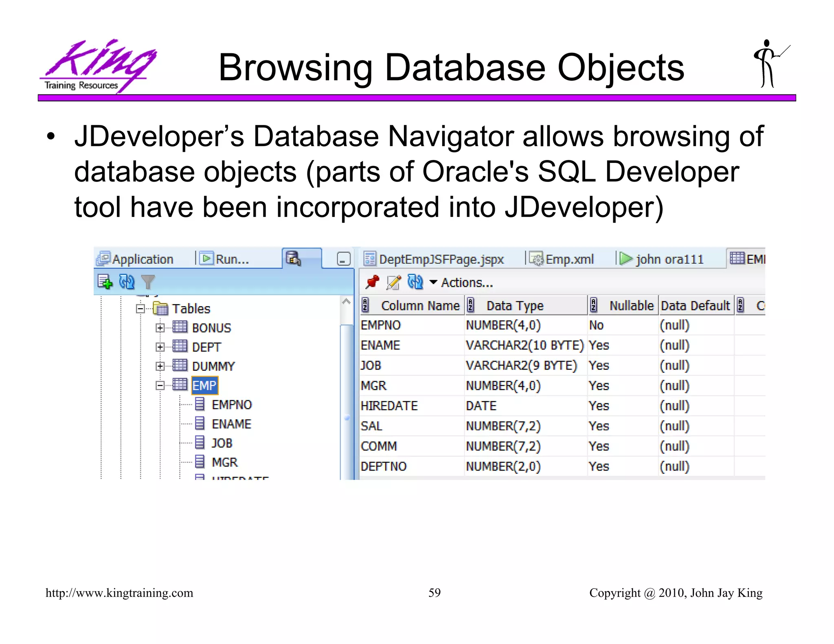
Task: Click the red pushpin freeze view icon
Action: 372,282
